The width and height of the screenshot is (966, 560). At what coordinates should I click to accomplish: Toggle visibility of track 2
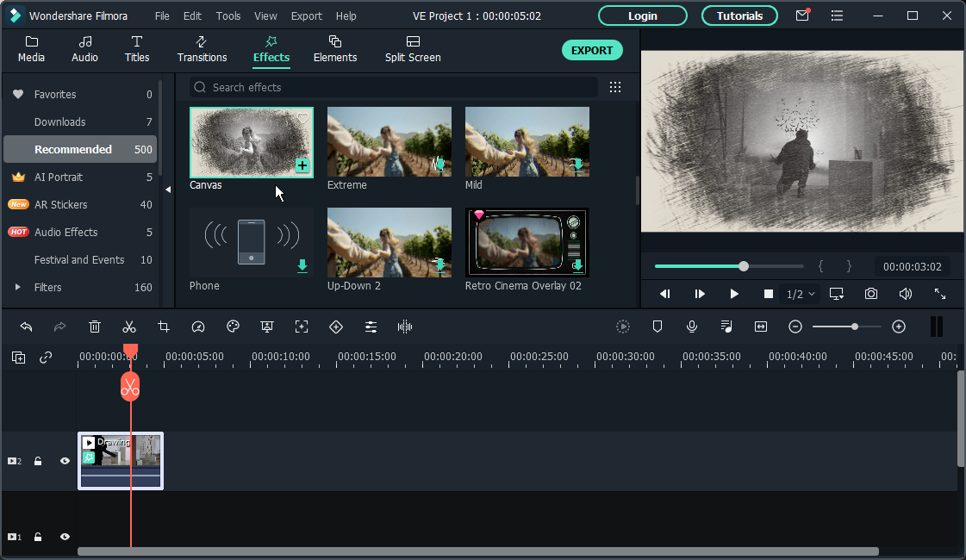65,461
